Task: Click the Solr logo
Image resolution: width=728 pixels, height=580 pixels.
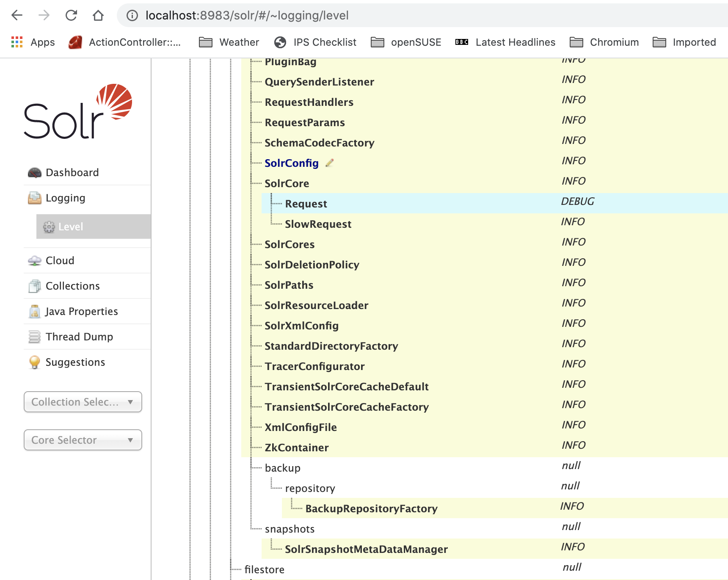Action: (x=78, y=111)
